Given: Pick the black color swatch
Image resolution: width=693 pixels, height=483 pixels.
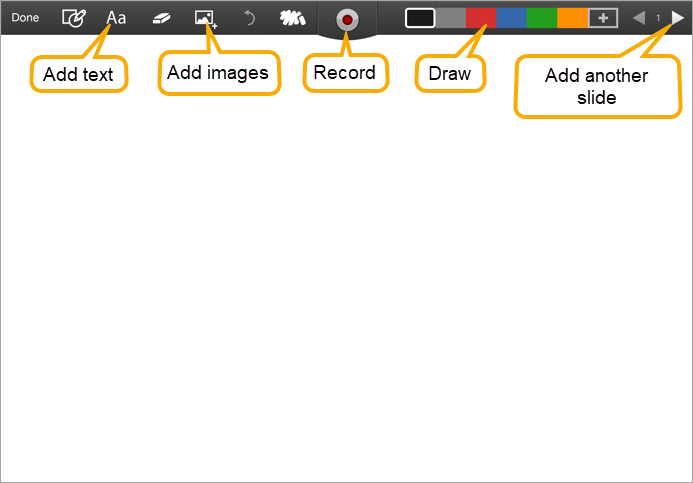Looking at the screenshot, I should coord(420,18).
